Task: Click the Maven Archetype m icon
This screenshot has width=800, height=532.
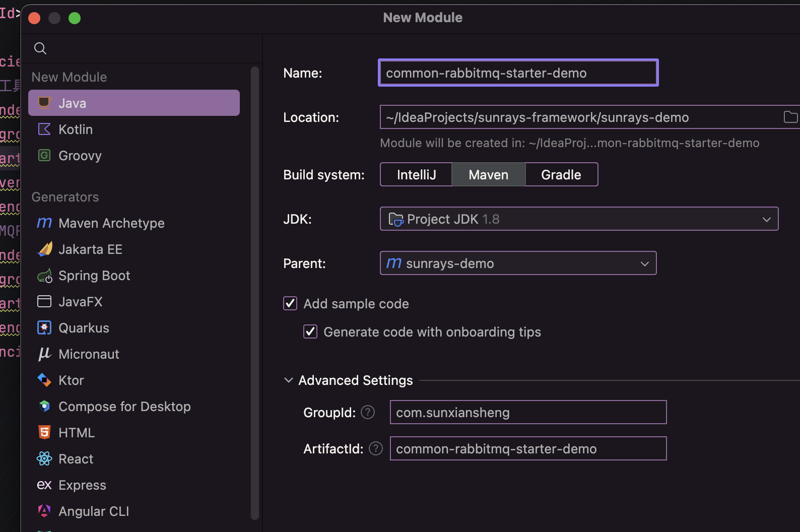Action: tap(44, 223)
